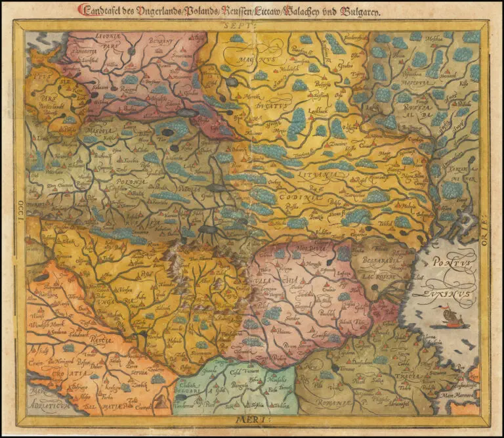Select the "POLONIA" region label
Viewport: 504px width, 438px height.
tap(131, 182)
